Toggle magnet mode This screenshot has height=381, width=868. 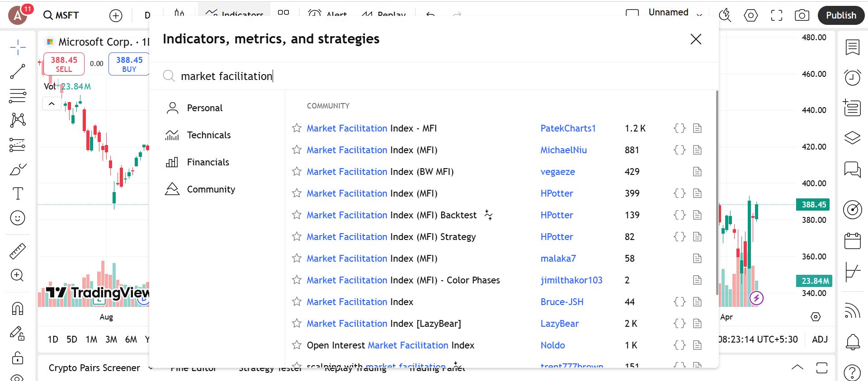coord(18,309)
